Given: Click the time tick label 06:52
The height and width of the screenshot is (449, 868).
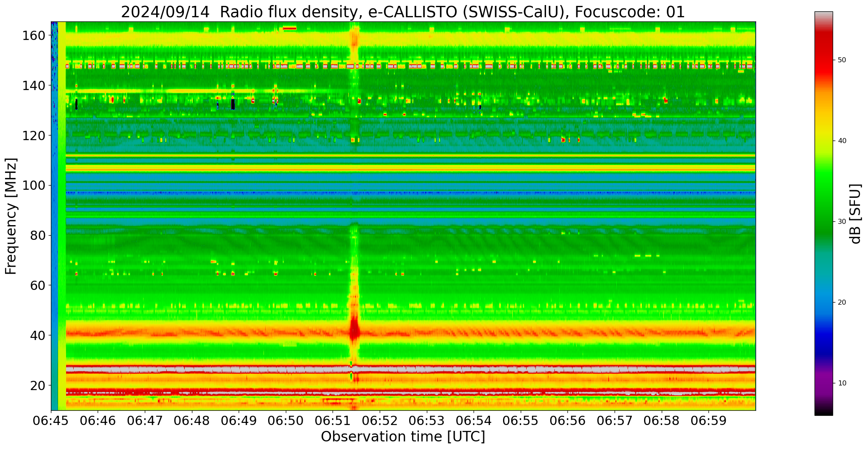Looking at the screenshot, I should [x=380, y=421].
